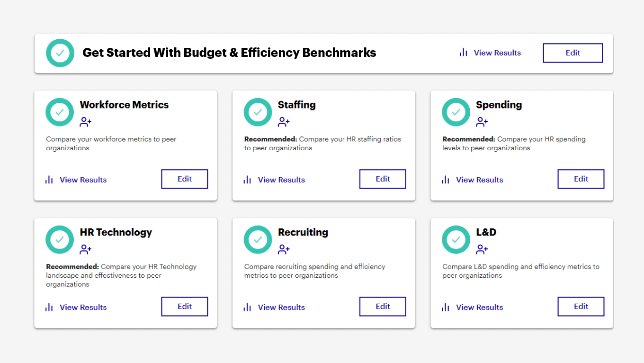Open View Results for HR Technology

83,307
